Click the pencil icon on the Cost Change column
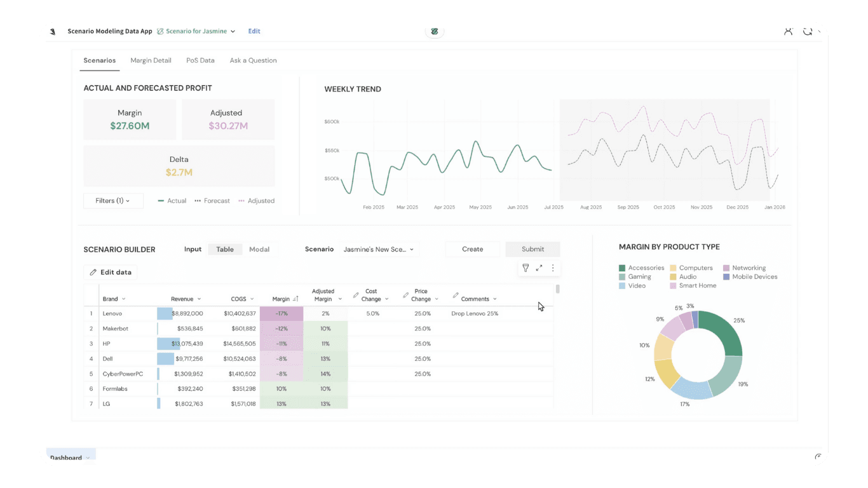 pos(356,295)
